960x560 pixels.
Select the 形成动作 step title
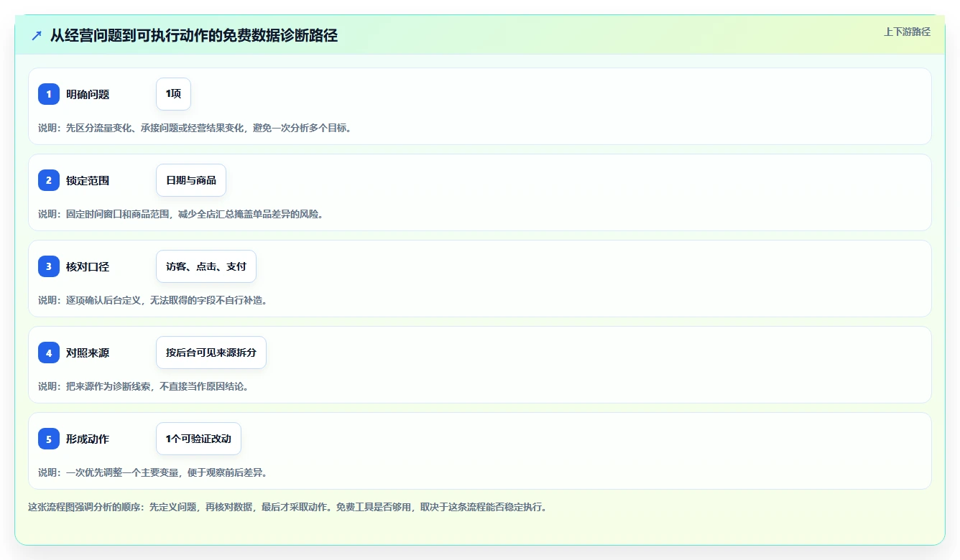tap(88, 439)
